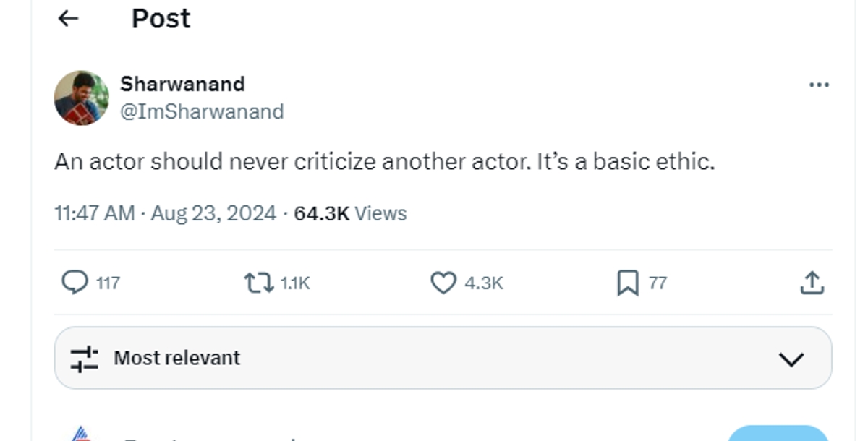Click the filter sliders icon beside Most relevant
Viewport: 868px width, 441px height.
coord(84,358)
